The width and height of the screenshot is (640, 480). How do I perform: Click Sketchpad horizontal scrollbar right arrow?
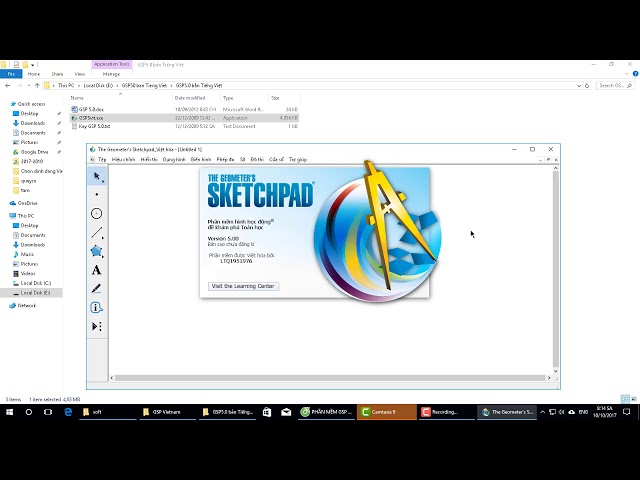(x=549, y=378)
